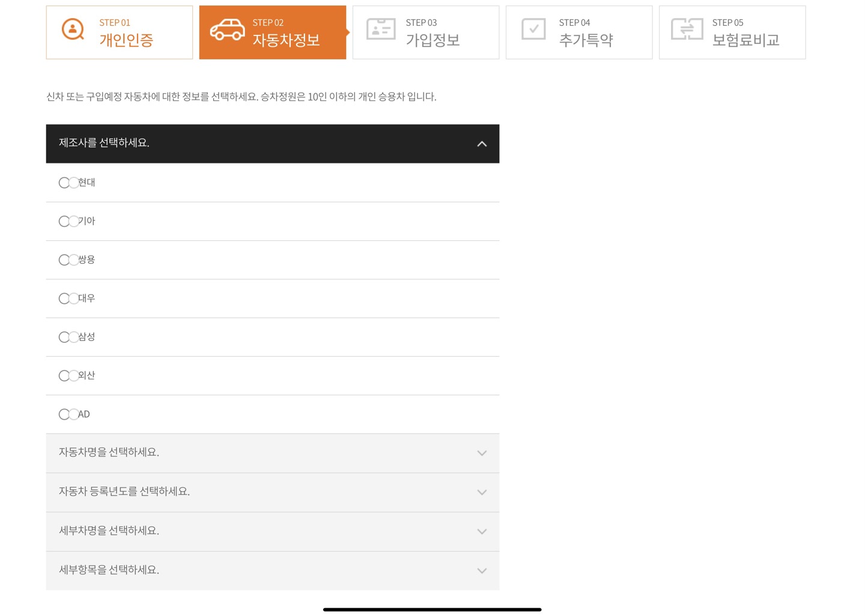Click the ID card icon in STEP 03
The image size is (865, 616).
381,29
